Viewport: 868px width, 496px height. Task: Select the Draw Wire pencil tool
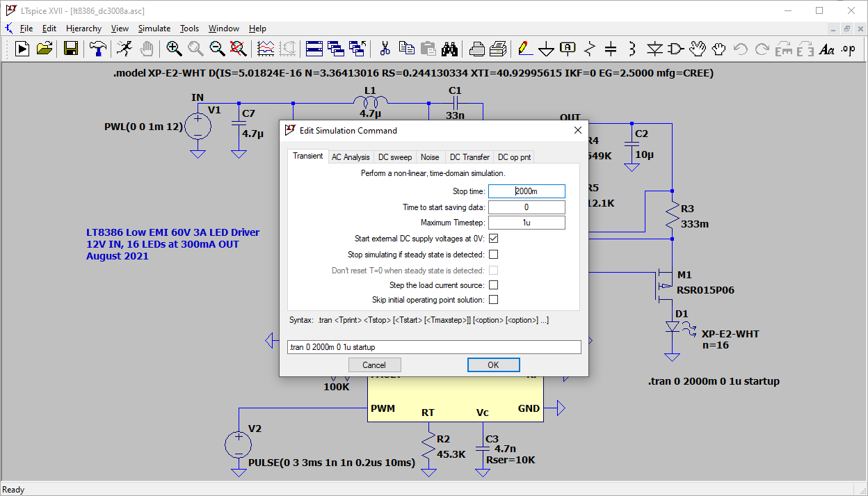(525, 48)
